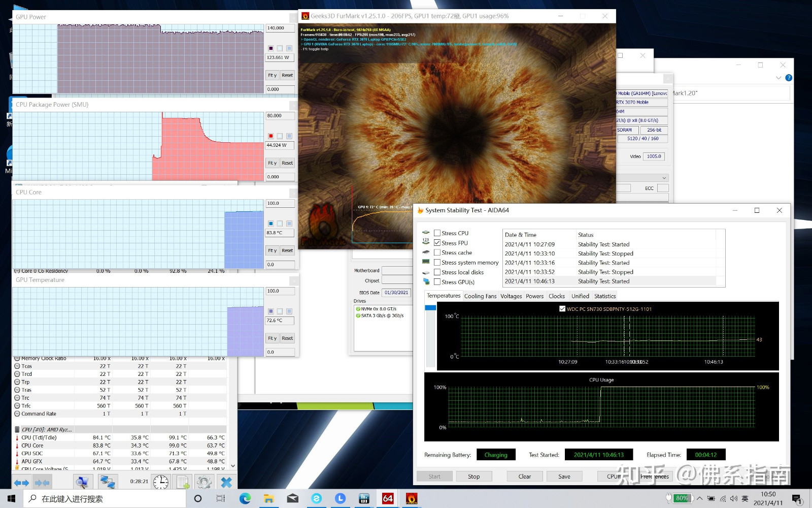Enable Stress GPU(s) checkbox
The image size is (812, 508).
pos(437,281)
